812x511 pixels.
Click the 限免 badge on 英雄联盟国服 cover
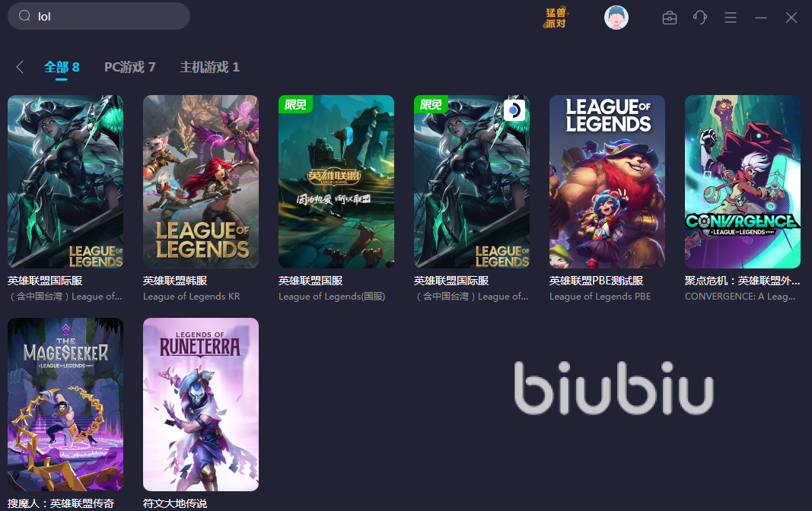[295, 104]
